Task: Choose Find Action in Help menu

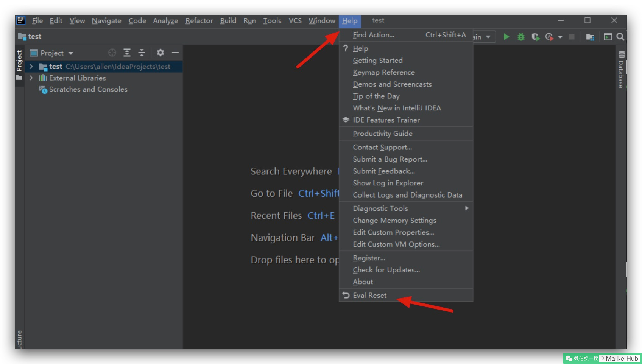Action: (406, 35)
